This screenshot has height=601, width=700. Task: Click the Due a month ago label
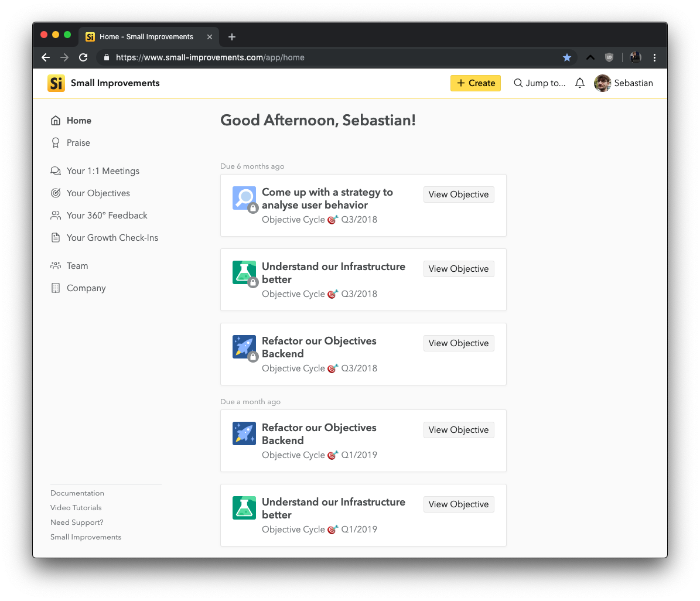point(251,402)
